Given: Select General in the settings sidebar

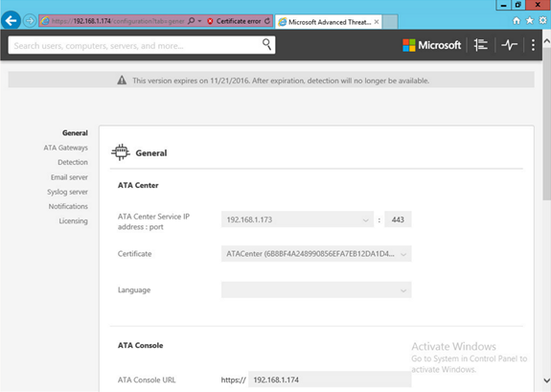Looking at the screenshot, I should point(75,133).
